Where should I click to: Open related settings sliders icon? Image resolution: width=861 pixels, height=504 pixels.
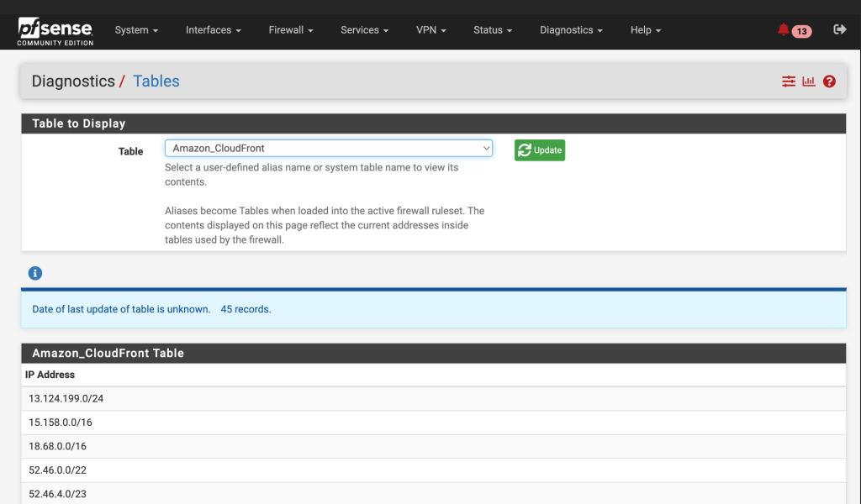(789, 81)
